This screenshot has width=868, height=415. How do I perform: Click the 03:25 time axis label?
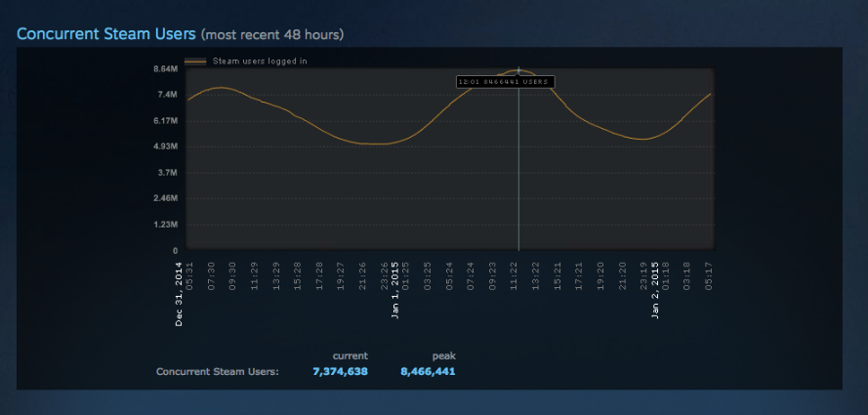point(428,275)
